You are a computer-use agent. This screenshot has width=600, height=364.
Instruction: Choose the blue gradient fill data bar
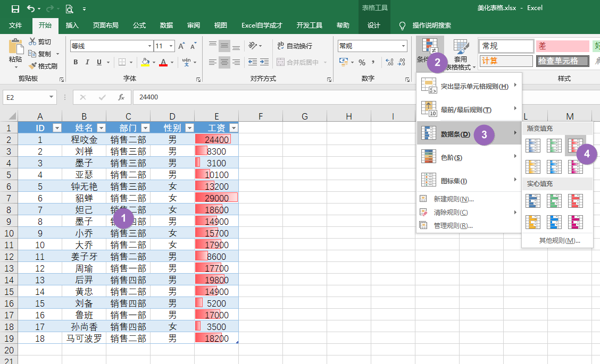click(x=533, y=146)
